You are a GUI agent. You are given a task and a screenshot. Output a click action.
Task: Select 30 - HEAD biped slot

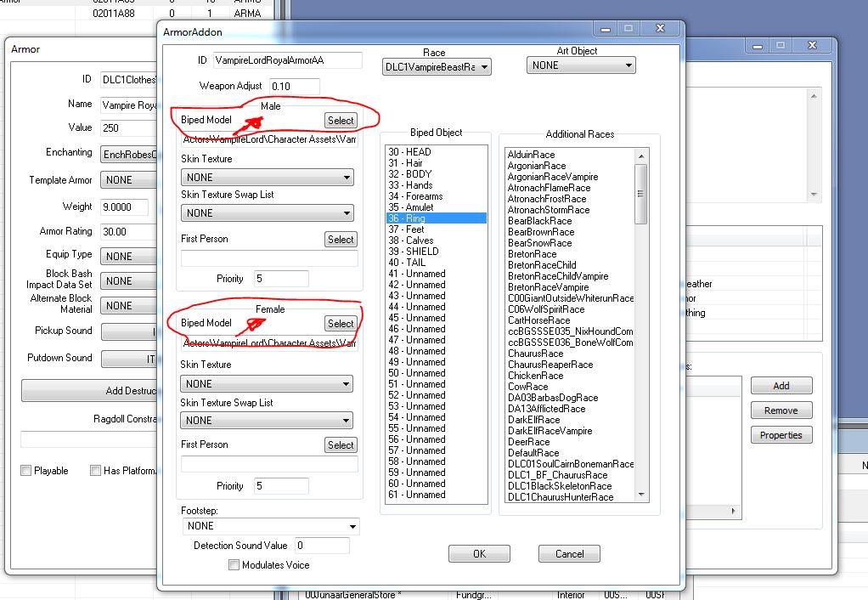tap(409, 152)
